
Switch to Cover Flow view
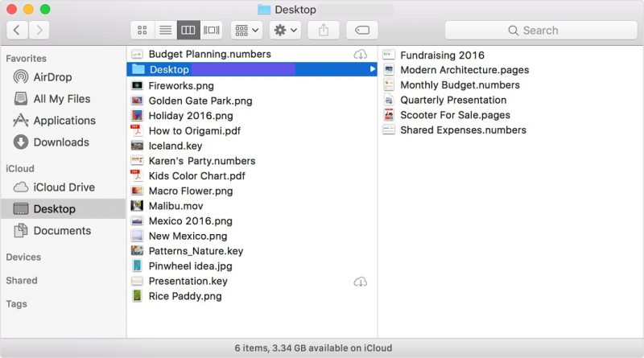click(212, 30)
